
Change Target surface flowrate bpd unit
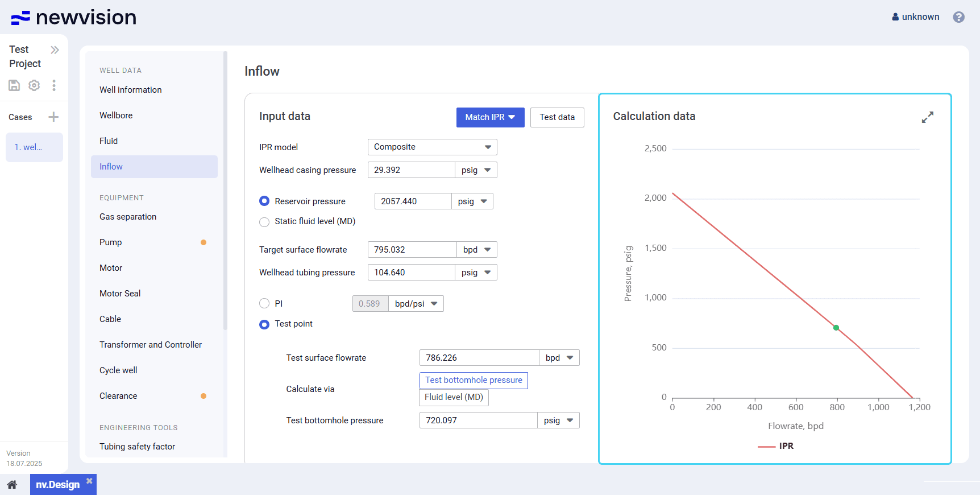coord(476,250)
